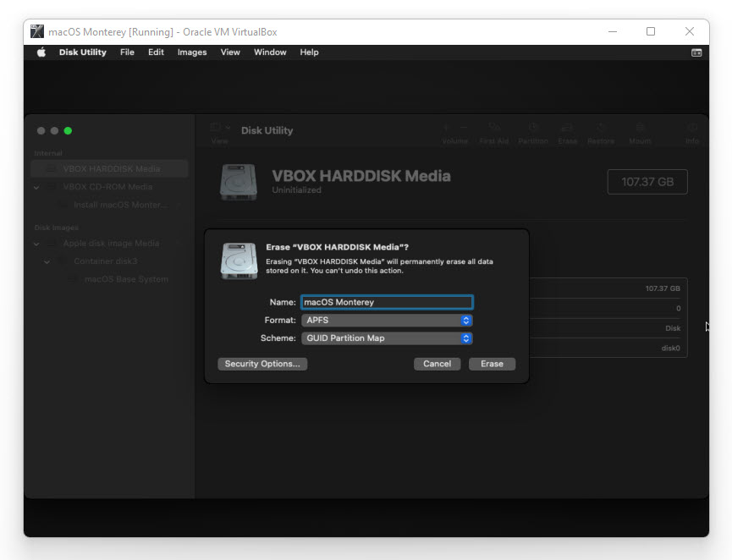
Task: Click the sidebar View toolbar button
Action: pyautogui.click(x=219, y=133)
